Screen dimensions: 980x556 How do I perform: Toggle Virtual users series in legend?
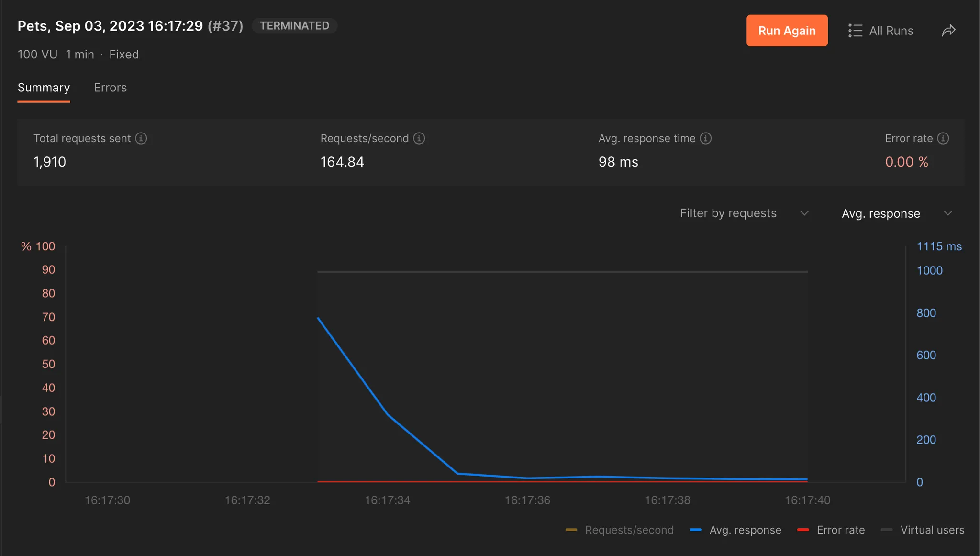coord(932,530)
